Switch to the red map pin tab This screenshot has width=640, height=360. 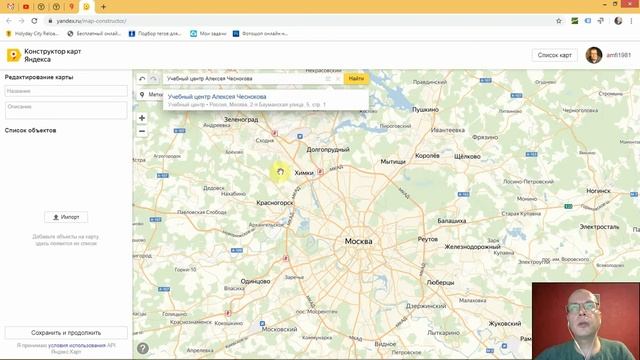pyautogui.click(x=71, y=7)
